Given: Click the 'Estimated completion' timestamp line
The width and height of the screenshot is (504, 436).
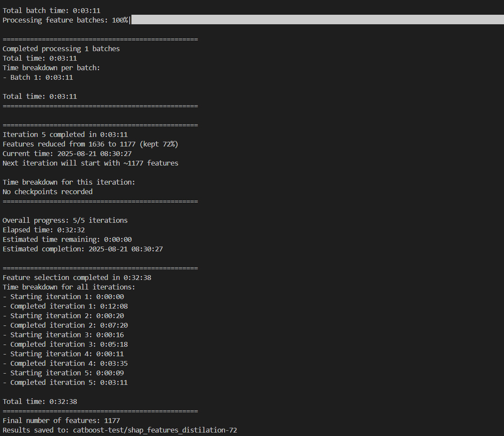Looking at the screenshot, I should 82,249.
